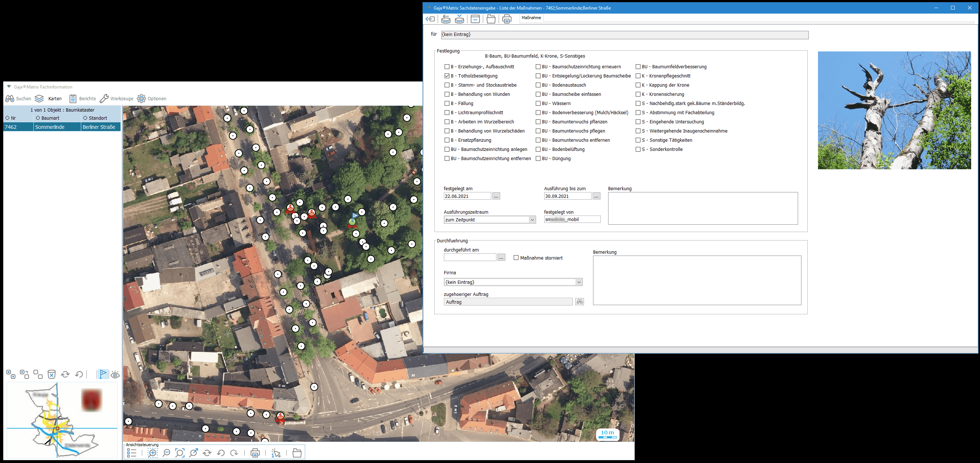This screenshot has width=980, height=463.
Task: Enable Maßnahme storniert checkbox
Action: pos(516,258)
